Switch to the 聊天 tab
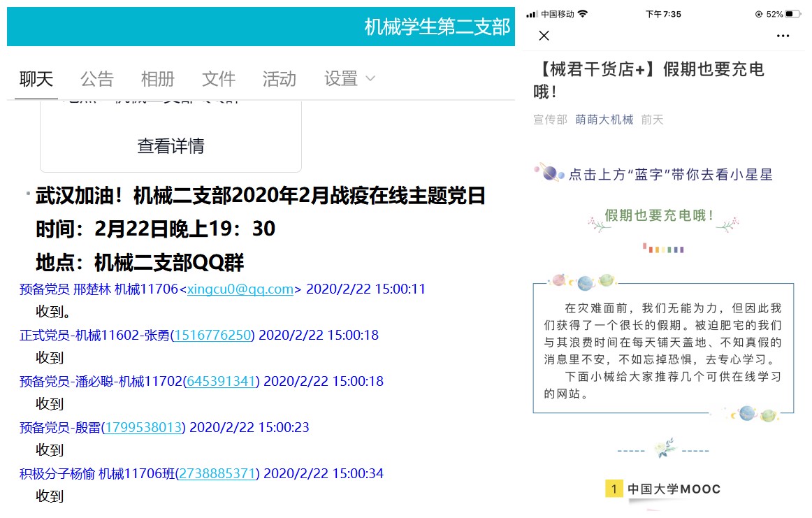 [36, 79]
